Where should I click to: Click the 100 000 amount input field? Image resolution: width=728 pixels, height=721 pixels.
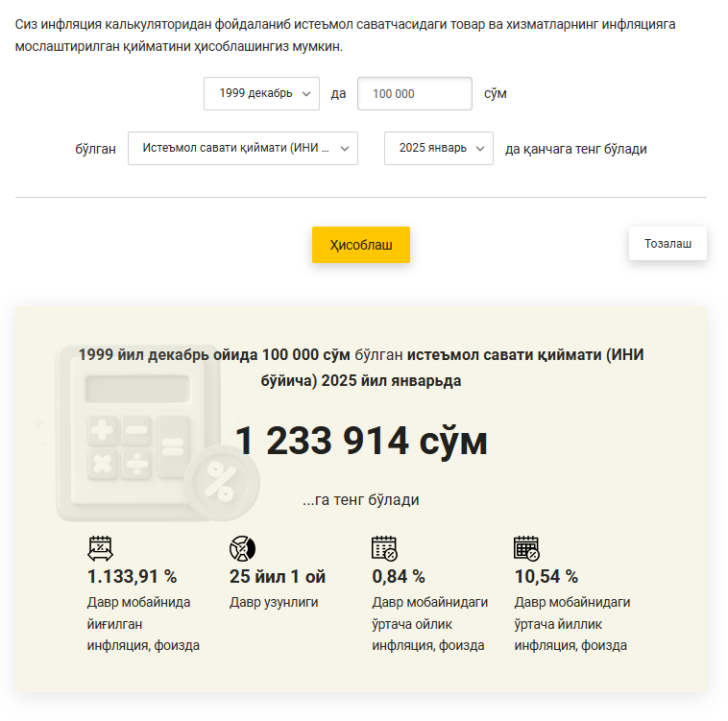414,93
